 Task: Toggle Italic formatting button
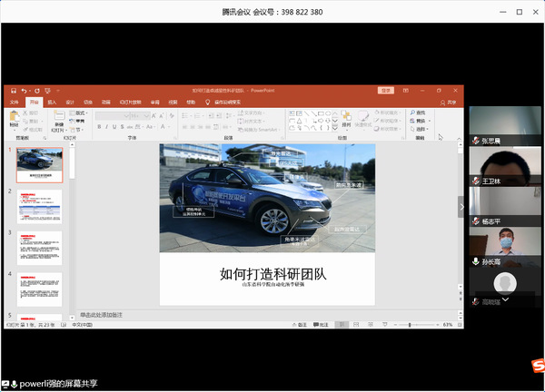[106, 127]
